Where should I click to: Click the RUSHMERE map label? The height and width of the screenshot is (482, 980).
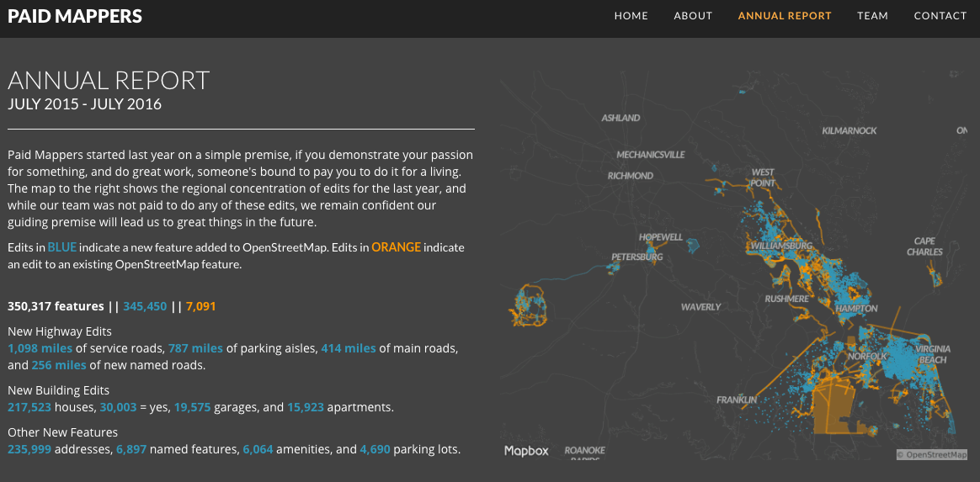coord(787,299)
